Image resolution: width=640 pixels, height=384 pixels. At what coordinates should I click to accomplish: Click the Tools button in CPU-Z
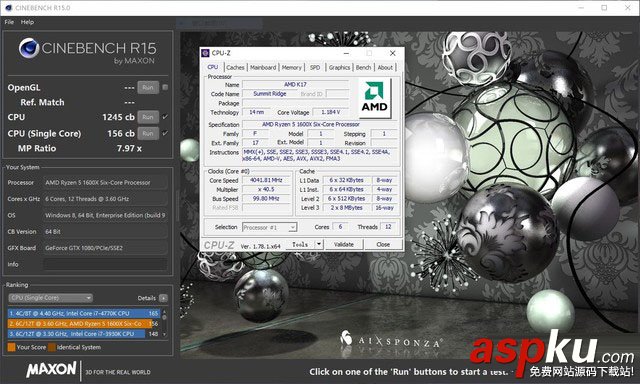300,244
